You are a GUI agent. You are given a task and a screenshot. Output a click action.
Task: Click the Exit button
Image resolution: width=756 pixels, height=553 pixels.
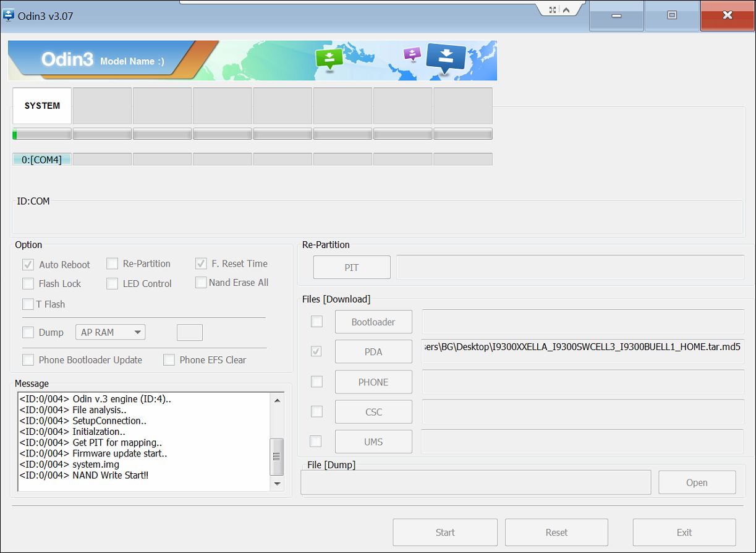coord(684,532)
